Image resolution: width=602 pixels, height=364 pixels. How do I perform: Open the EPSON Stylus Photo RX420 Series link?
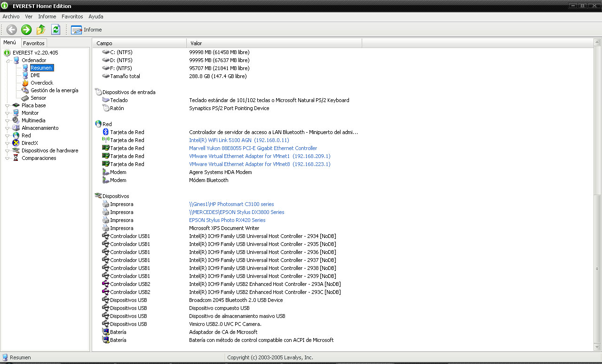pyautogui.click(x=227, y=220)
